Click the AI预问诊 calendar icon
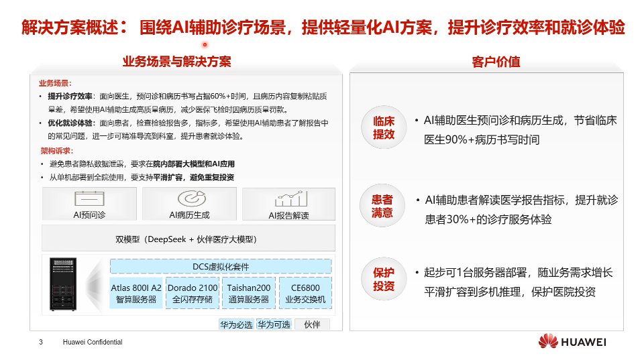This screenshot has width=644, height=362. tap(89, 199)
